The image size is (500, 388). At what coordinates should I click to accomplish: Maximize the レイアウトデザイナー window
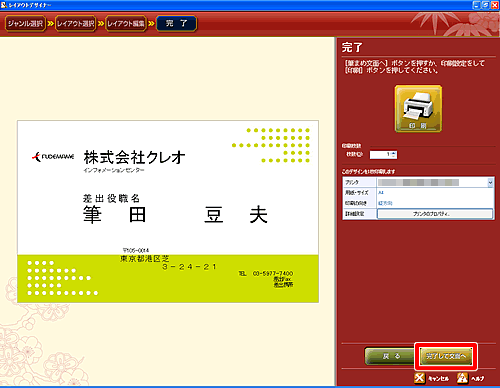coord(486,5)
